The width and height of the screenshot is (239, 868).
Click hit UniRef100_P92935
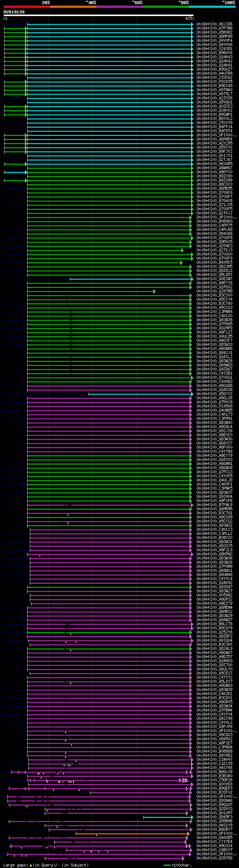tap(214, 82)
